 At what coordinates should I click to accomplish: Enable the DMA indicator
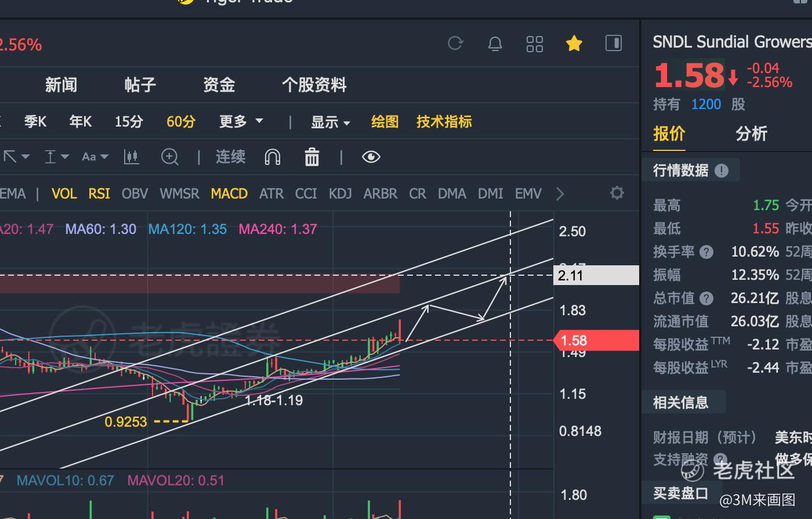click(452, 193)
